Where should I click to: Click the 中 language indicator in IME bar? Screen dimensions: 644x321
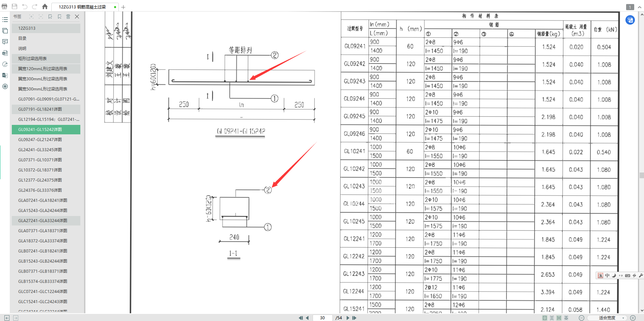point(607,275)
